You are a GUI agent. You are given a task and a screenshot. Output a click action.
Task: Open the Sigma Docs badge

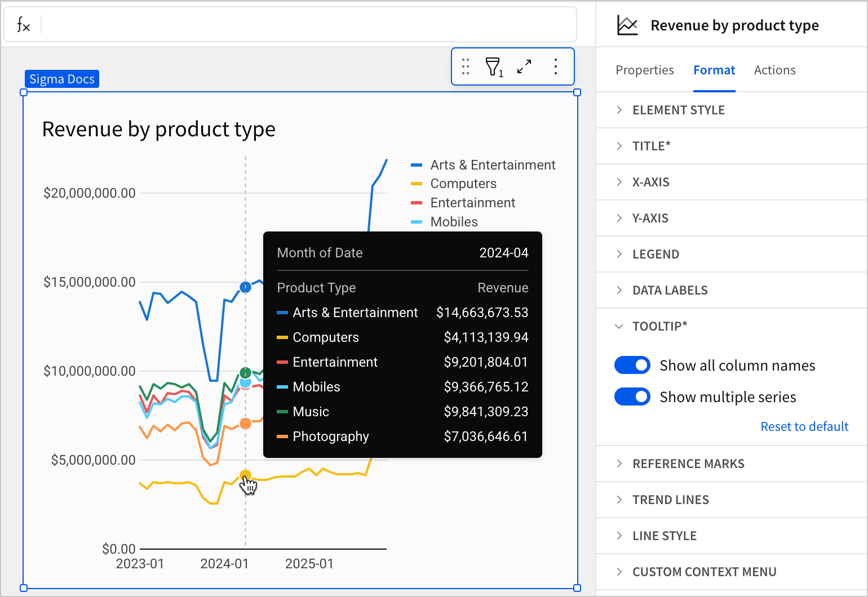62,79
